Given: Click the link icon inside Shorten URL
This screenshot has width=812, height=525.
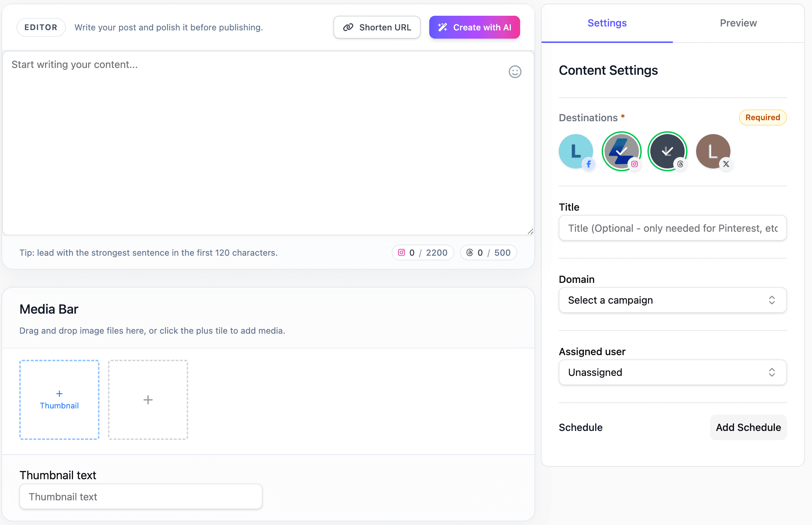Looking at the screenshot, I should pyautogui.click(x=348, y=27).
